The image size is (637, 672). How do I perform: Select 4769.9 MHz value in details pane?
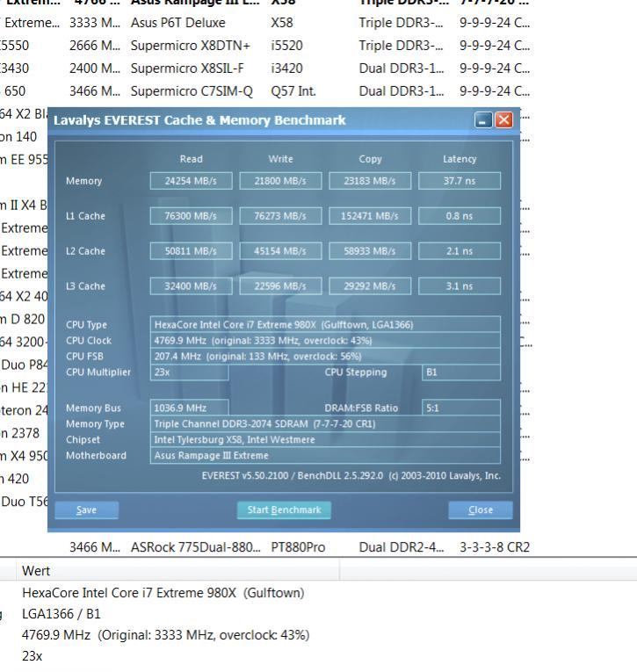coord(165,635)
